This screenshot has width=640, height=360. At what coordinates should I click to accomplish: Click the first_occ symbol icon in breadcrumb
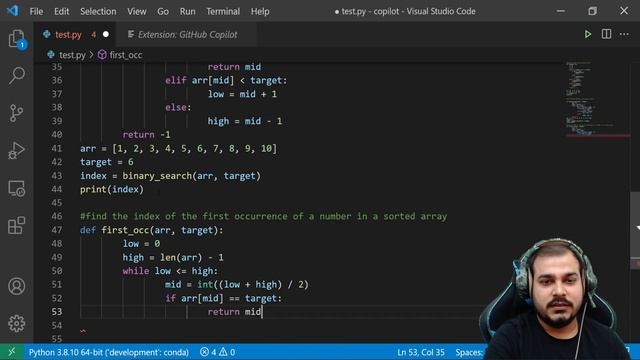[x=102, y=55]
